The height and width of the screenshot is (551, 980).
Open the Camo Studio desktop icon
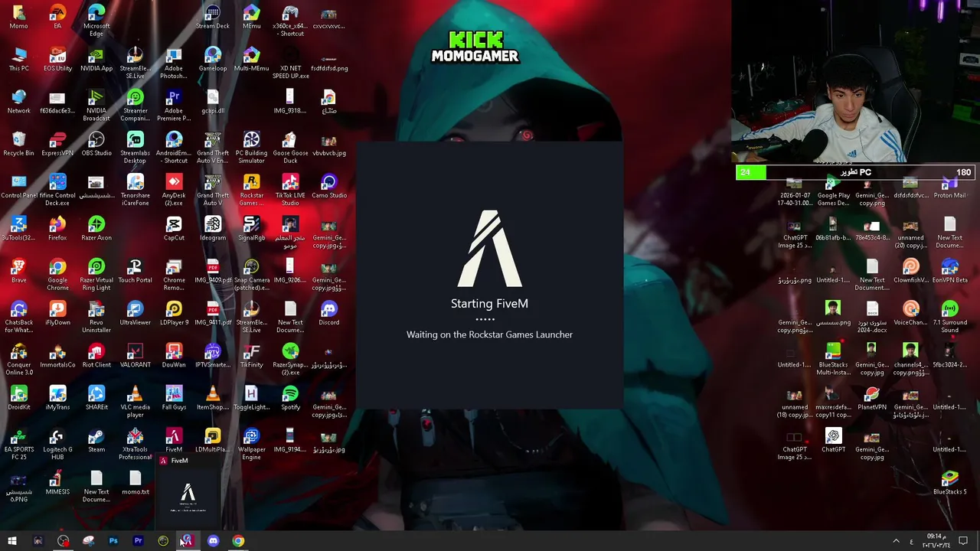point(329,186)
